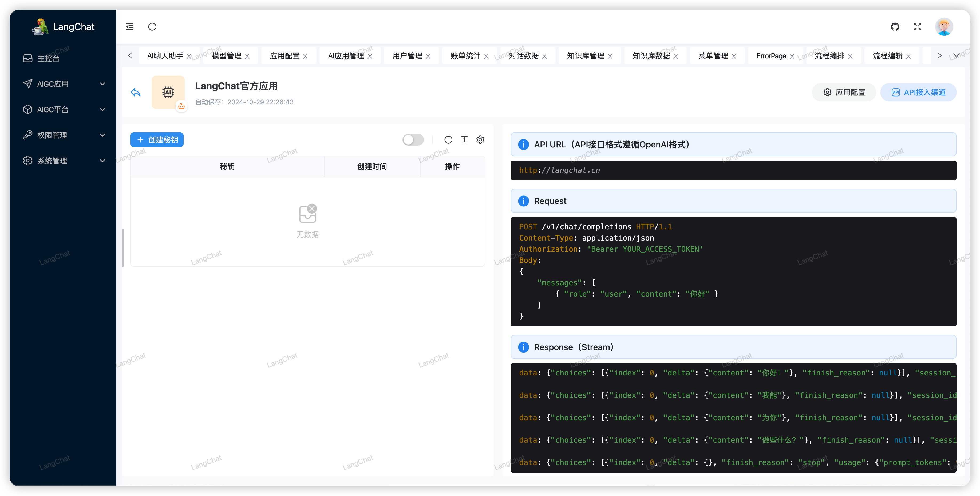
Task: Expand the 系统管理 sidebar menu
Action: (x=64, y=161)
